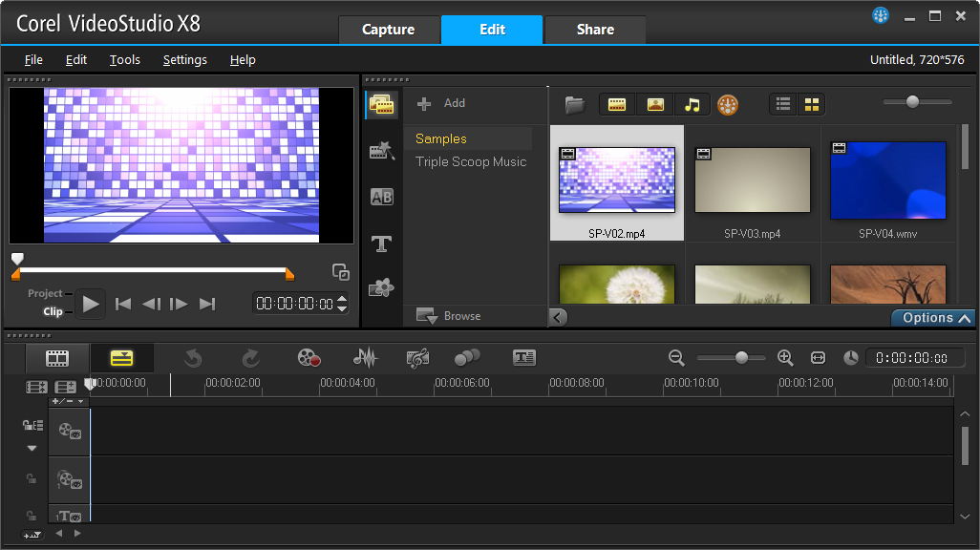980x550 pixels.
Task: Click the Record/Capture Option icon
Action: click(308, 358)
